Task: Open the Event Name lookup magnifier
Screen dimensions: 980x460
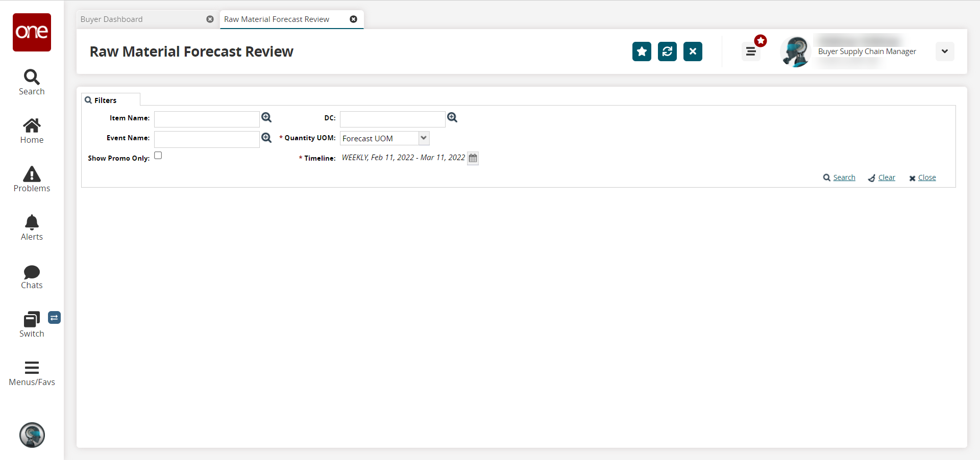Action: pos(266,138)
